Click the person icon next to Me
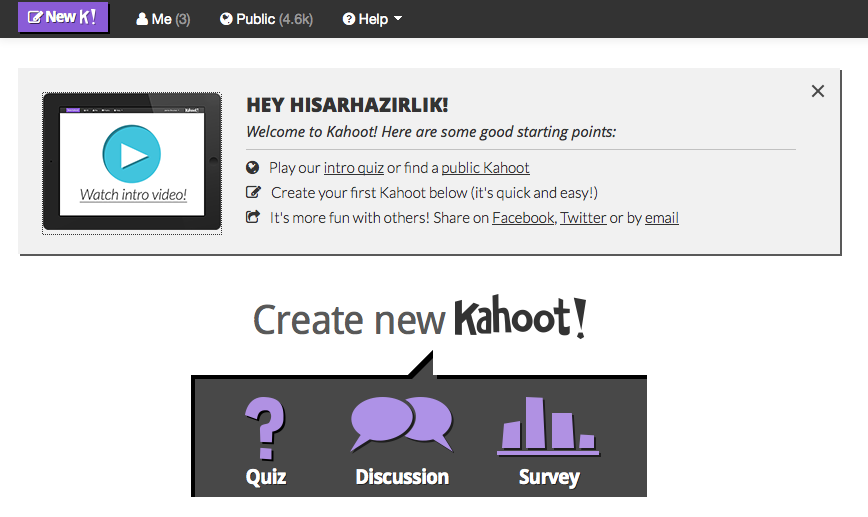Viewport: 868px width, 517px height. [x=142, y=19]
